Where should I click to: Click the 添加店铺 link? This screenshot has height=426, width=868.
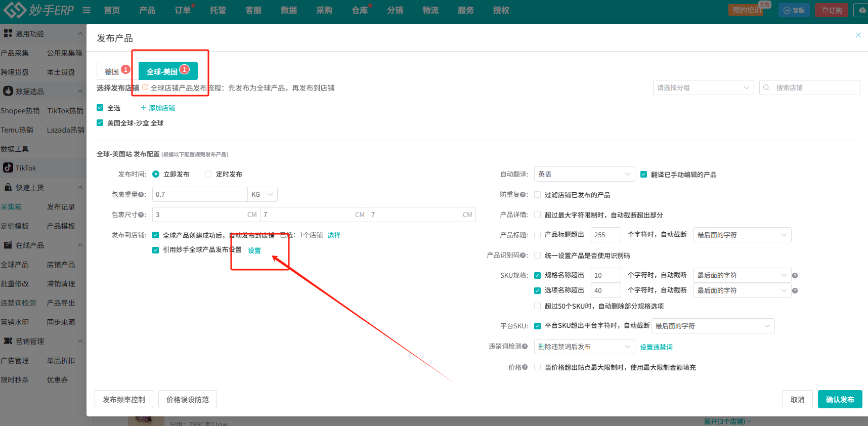click(x=158, y=108)
